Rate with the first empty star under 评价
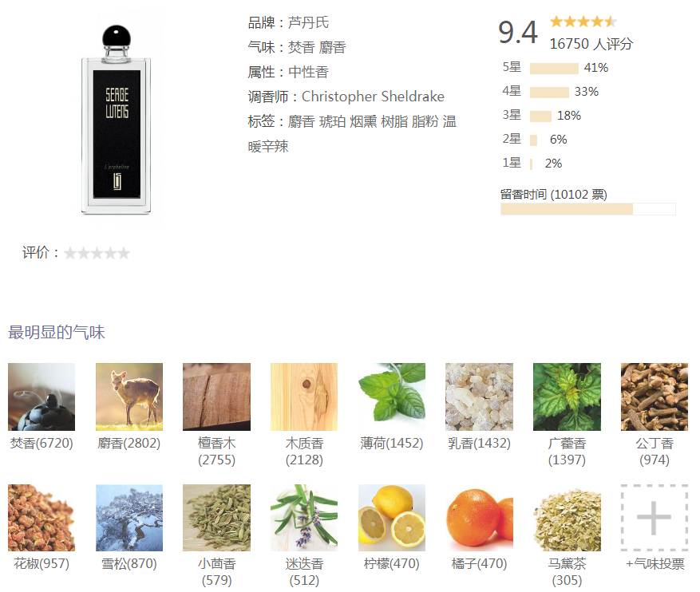The image size is (700, 592). (x=70, y=254)
